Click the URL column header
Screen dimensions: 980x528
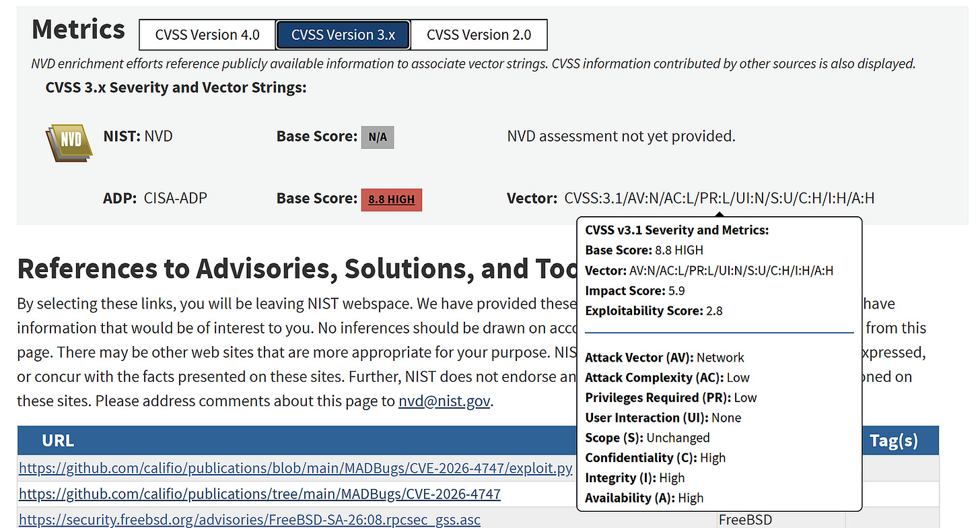pyautogui.click(x=58, y=440)
